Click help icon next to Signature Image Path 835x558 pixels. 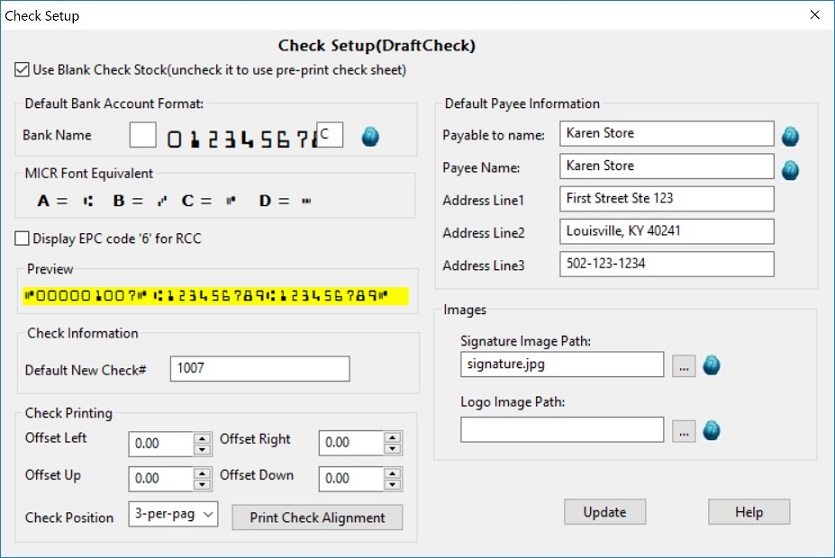pos(712,366)
